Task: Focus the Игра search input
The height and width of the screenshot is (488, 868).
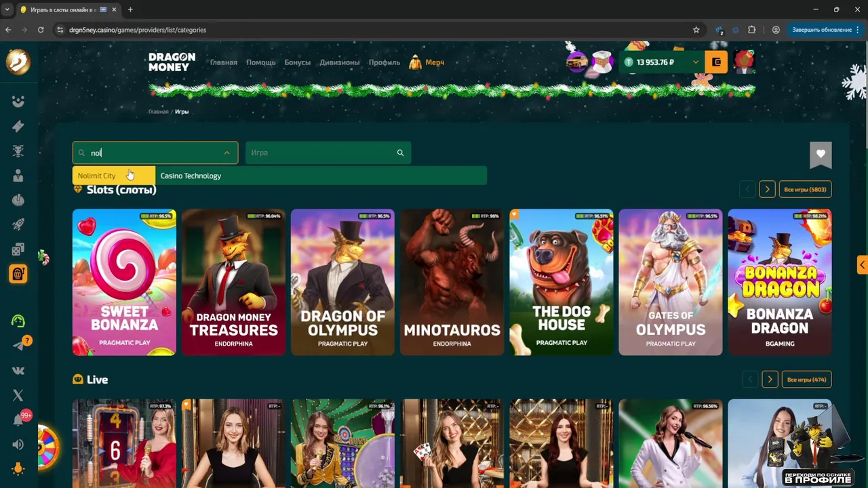Action: [x=328, y=153]
